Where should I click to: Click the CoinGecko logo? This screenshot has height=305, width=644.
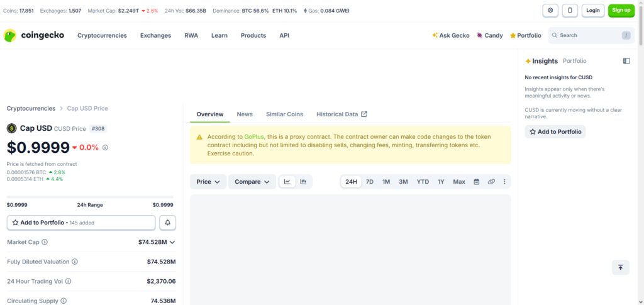click(x=34, y=35)
